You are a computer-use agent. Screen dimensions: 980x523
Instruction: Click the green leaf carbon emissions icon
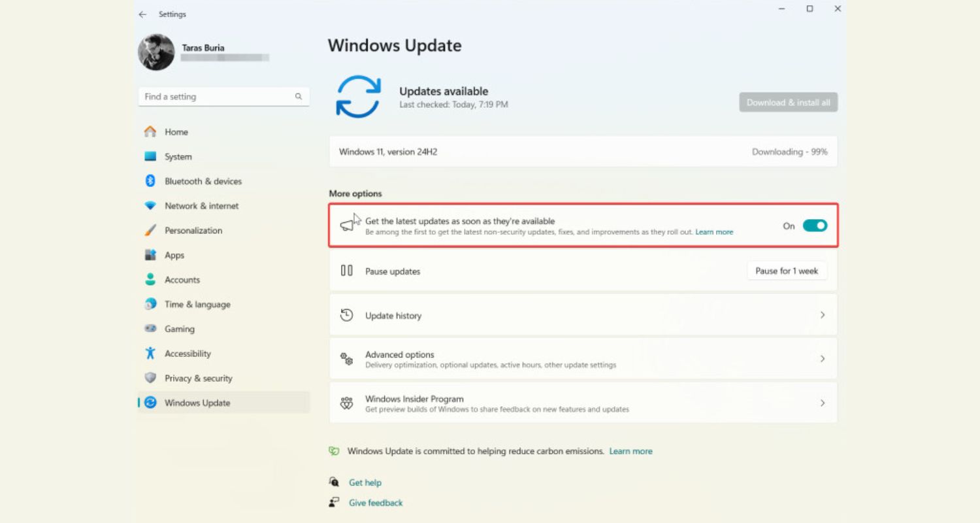click(334, 451)
